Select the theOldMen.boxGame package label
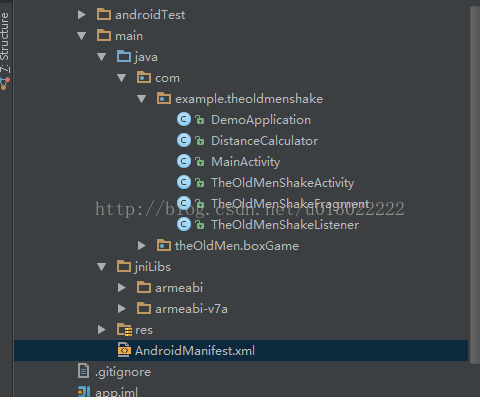 point(237,246)
